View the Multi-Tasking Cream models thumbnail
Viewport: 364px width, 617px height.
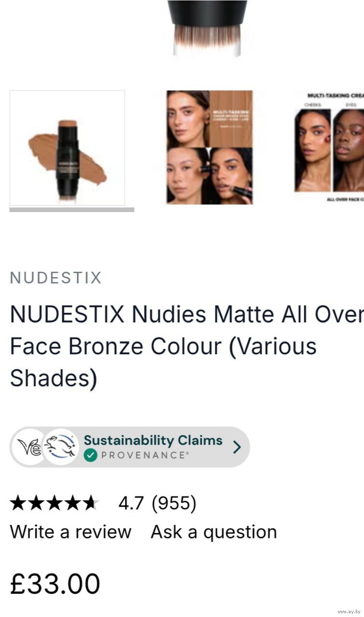pos(329,148)
